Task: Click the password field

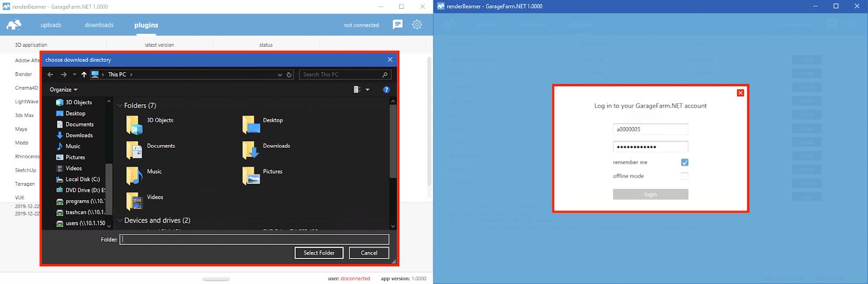Action: [x=650, y=147]
